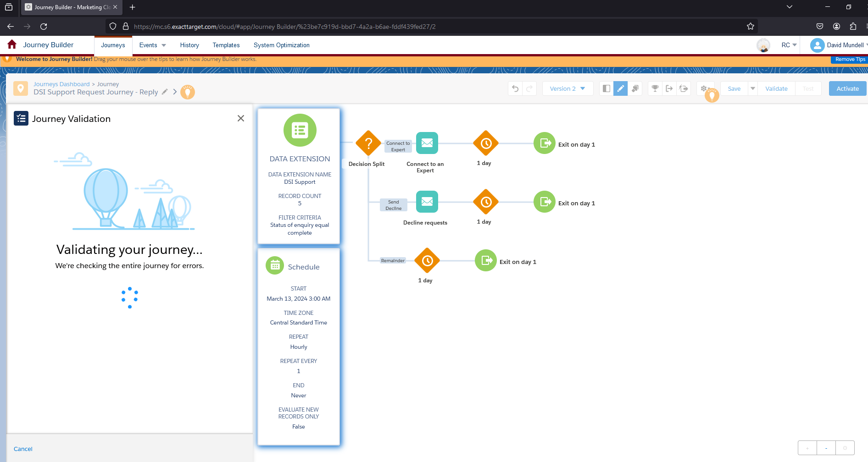Click the exit criteria arrow icon
The image size is (868, 462).
[669, 89]
